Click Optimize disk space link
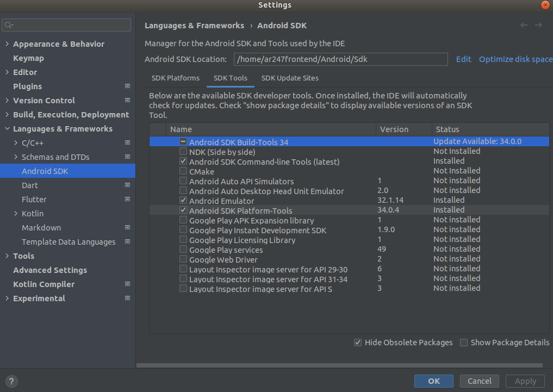The image size is (553, 392). pos(515,59)
